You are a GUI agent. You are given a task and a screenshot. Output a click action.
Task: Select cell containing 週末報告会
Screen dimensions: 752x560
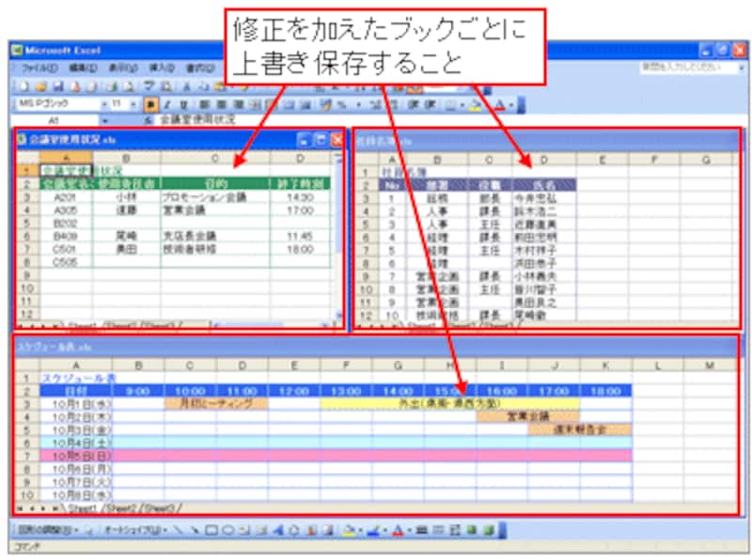(x=580, y=429)
